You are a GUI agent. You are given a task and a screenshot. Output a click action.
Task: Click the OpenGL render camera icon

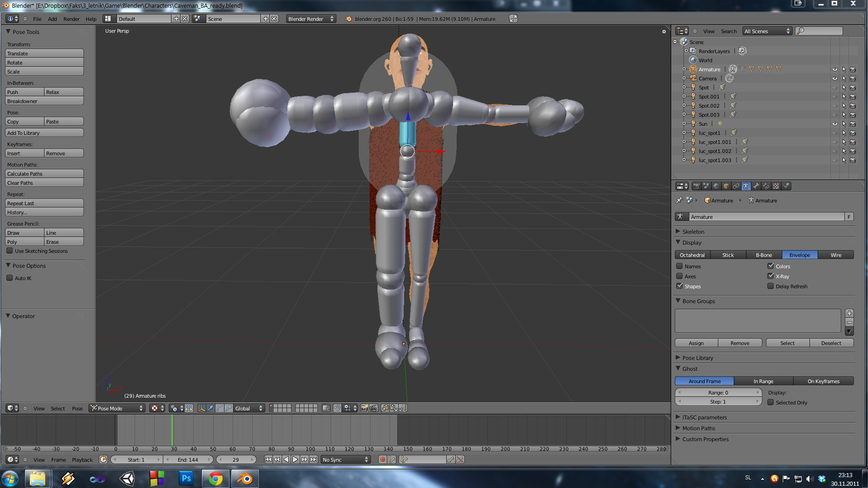(364, 408)
